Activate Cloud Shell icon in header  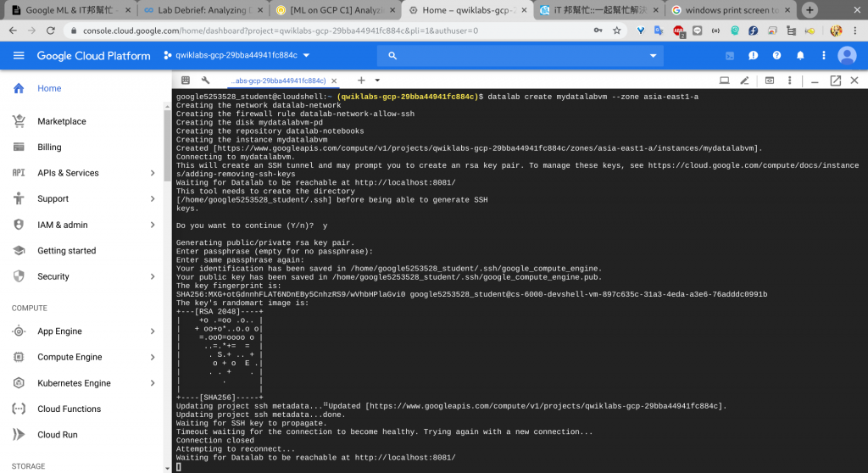[730, 55]
